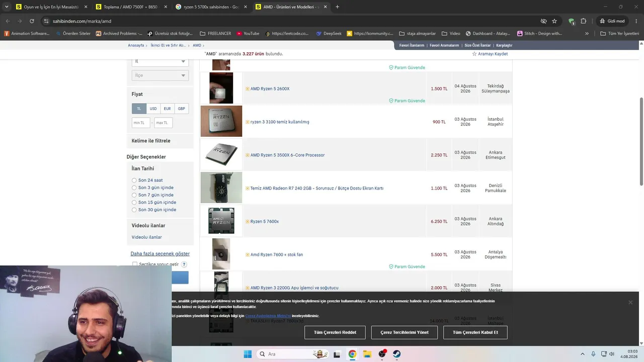Open the network icon in the system tray
Image resolution: width=644 pixels, height=362 pixels.
603,354
